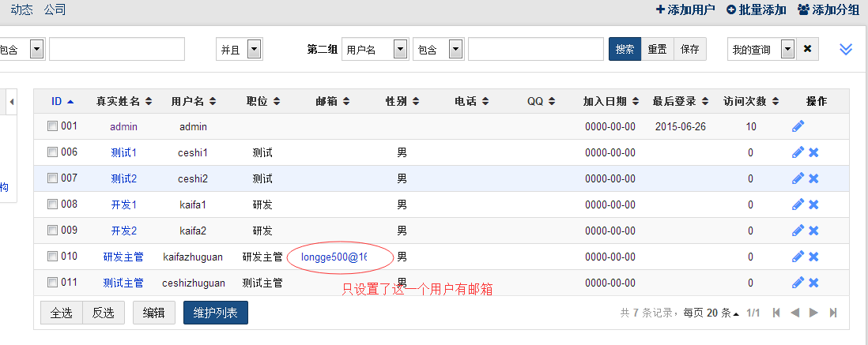Tick the checkbox for user 011
868x345 pixels.
(x=52, y=283)
